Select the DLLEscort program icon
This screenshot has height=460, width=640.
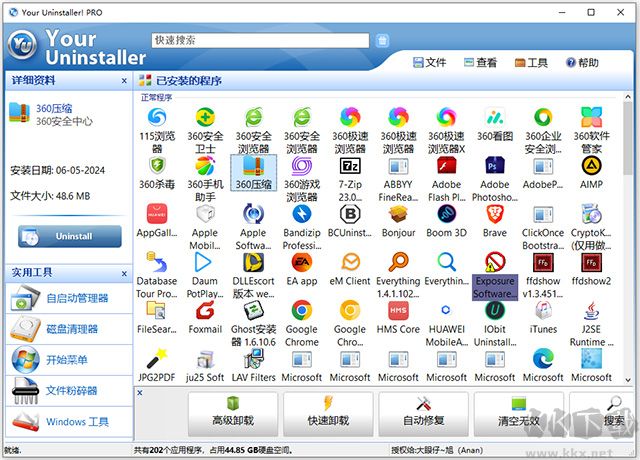[x=253, y=262]
